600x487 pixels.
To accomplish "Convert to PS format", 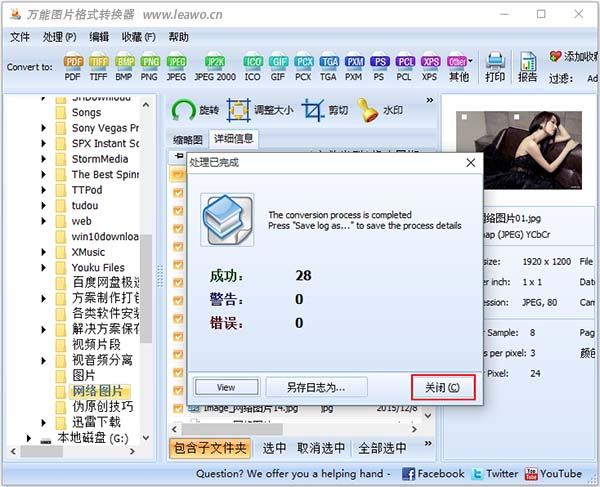I will (379, 66).
